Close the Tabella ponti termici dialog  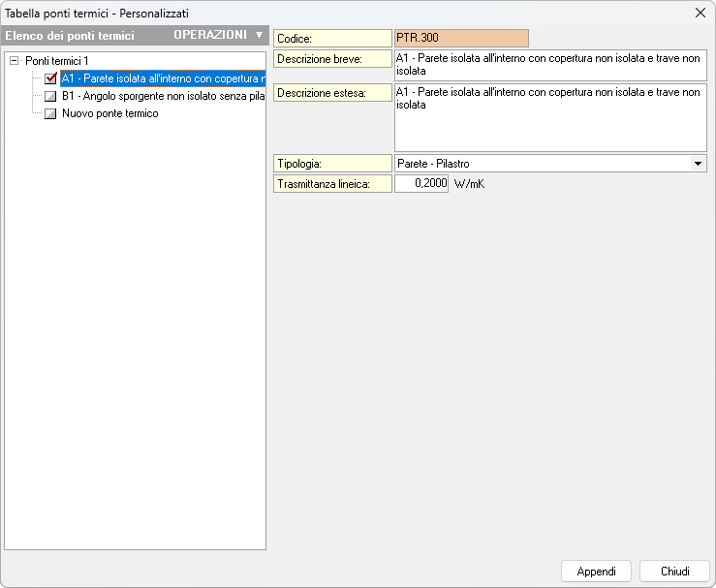pyautogui.click(x=700, y=13)
